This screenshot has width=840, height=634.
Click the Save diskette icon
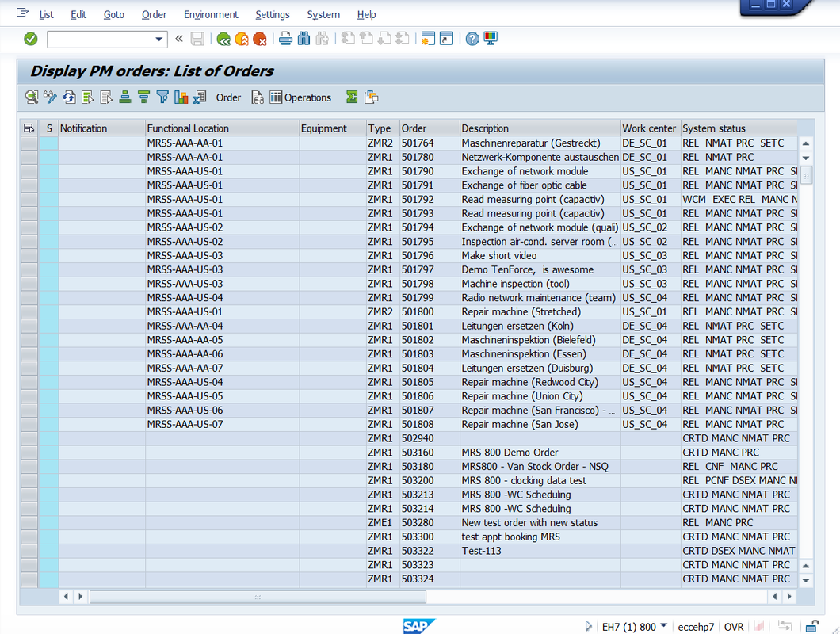pyautogui.click(x=197, y=39)
